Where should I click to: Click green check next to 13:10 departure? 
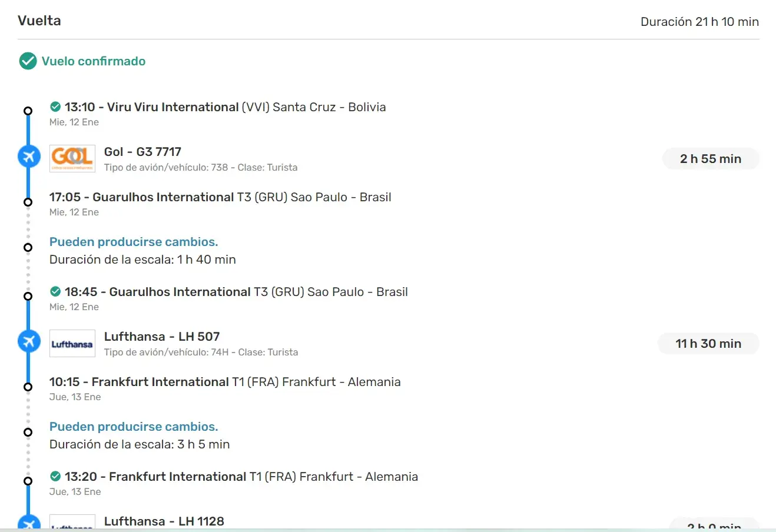click(x=55, y=107)
